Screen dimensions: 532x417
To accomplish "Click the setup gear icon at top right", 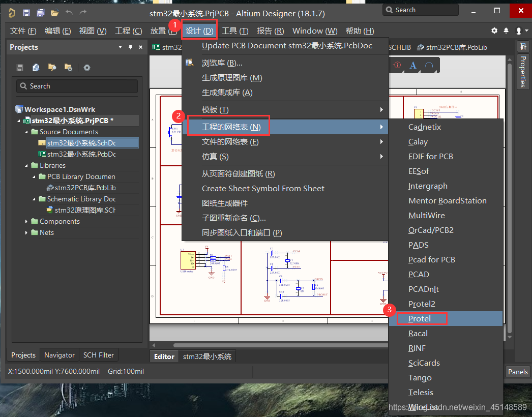I will [494, 31].
